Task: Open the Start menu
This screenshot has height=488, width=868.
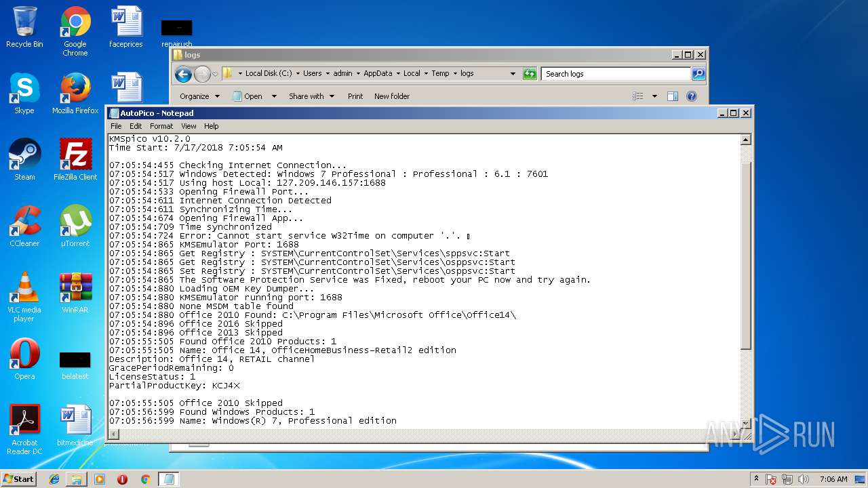Action: (x=18, y=479)
